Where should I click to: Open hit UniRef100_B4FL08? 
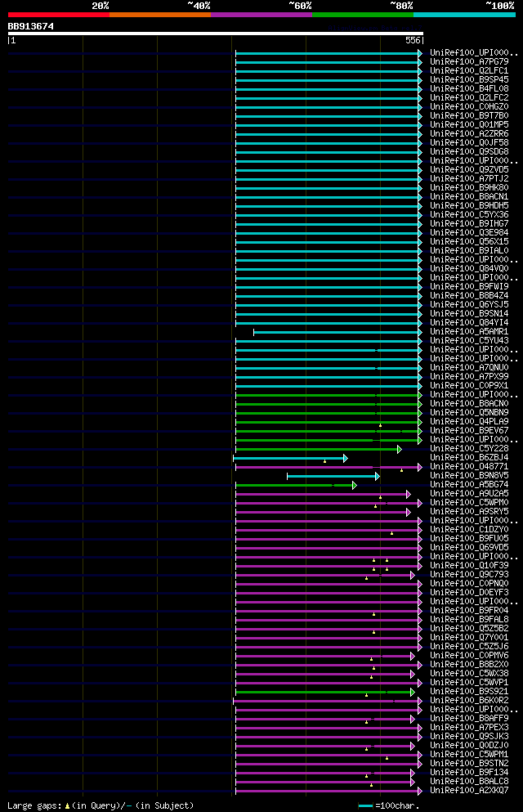pos(469,88)
